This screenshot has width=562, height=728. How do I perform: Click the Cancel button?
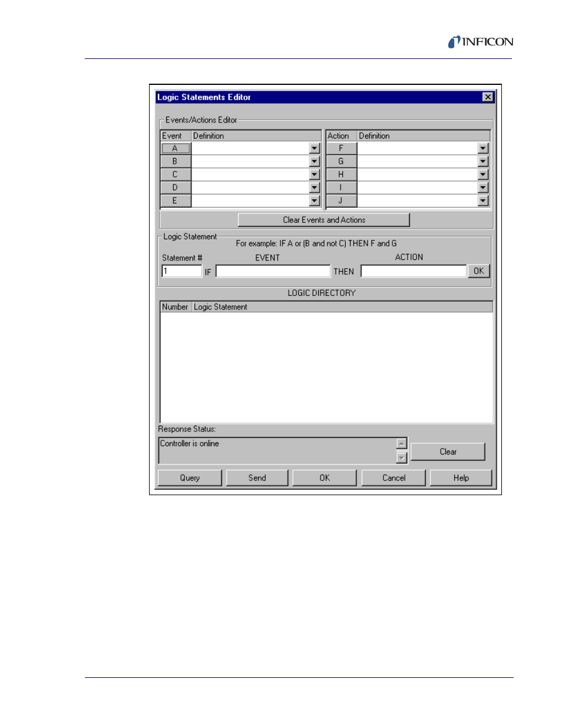click(394, 478)
